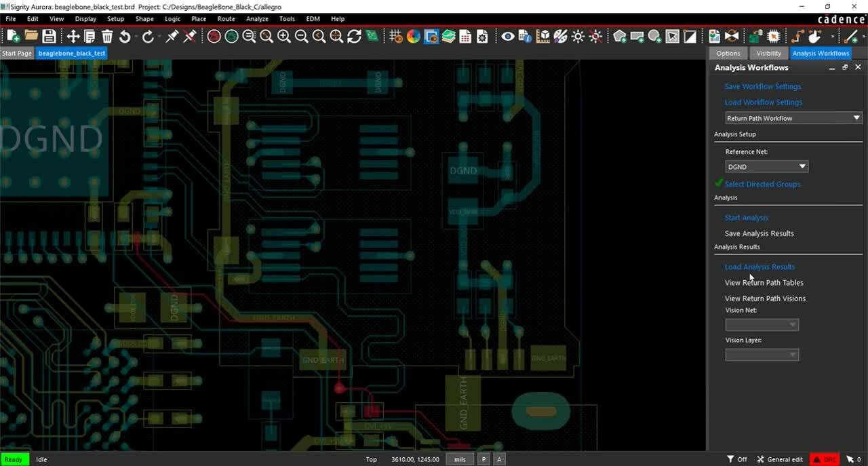Open the Analyze menu

[x=257, y=19]
